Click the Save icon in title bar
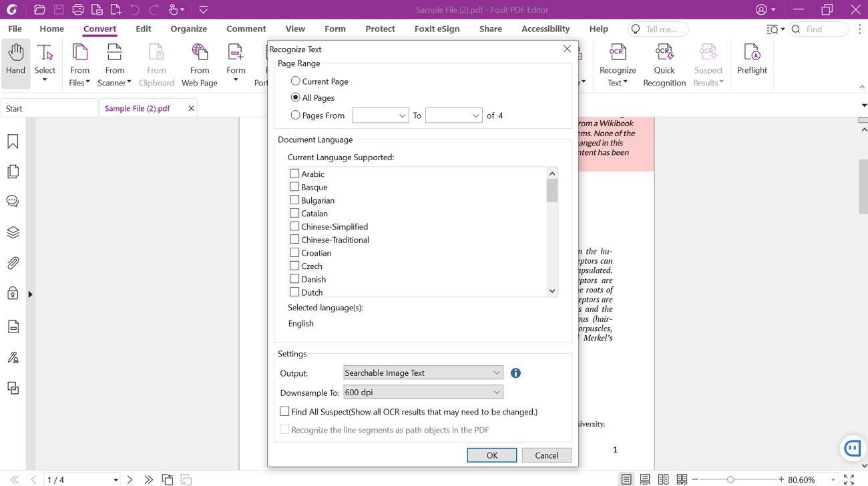Screen dimensions: 868x486 click(59, 10)
